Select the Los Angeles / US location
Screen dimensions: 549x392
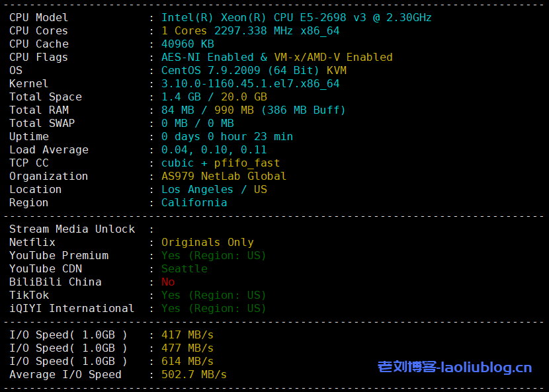pyautogui.click(x=214, y=190)
